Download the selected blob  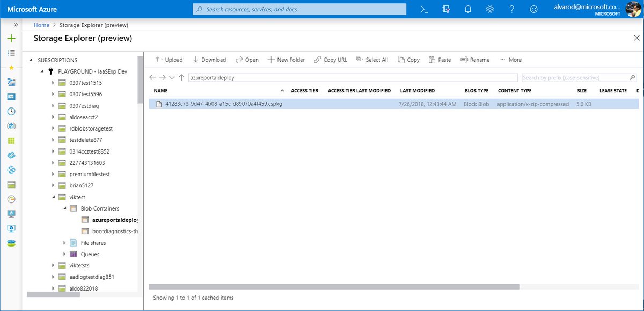209,60
